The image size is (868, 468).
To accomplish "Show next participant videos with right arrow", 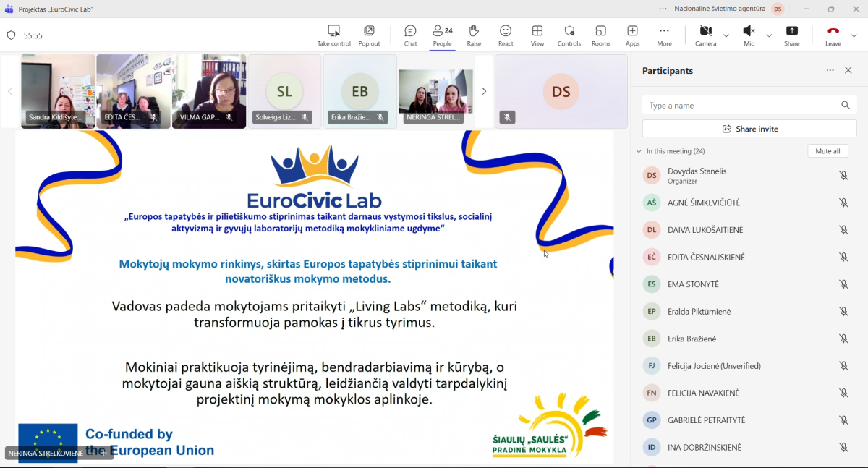I will (484, 91).
